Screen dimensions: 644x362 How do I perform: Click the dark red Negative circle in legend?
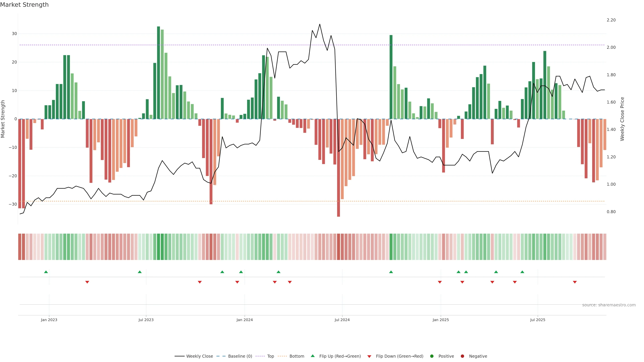pyautogui.click(x=462, y=356)
